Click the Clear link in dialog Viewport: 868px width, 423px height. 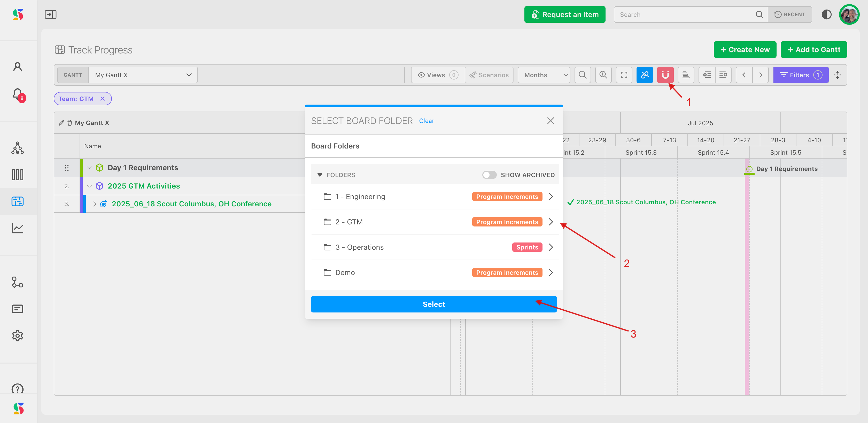(x=426, y=121)
